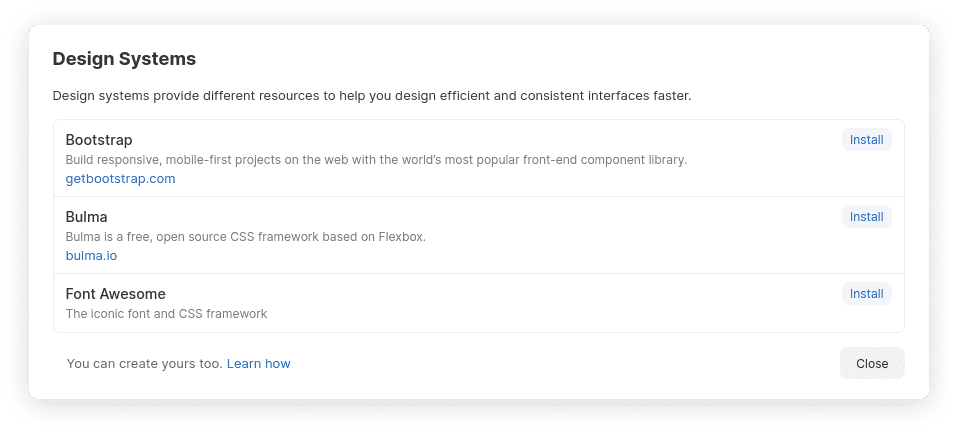
Task: Click the word 'Flexbox' in Bulma's description
Action: pos(401,237)
